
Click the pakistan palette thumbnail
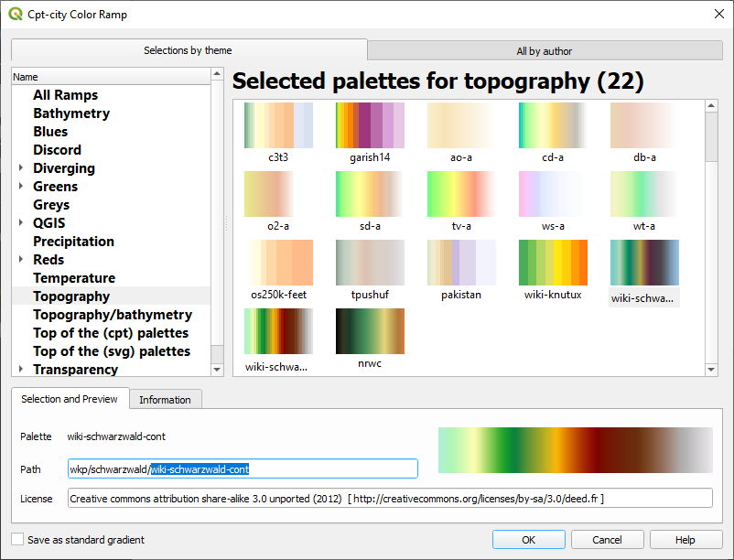pyautogui.click(x=461, y=263)
